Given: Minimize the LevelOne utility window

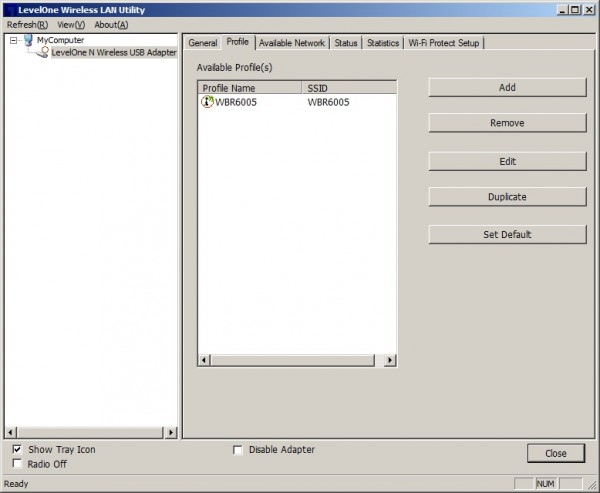Looking at the screenshot, I should [562, 10].
